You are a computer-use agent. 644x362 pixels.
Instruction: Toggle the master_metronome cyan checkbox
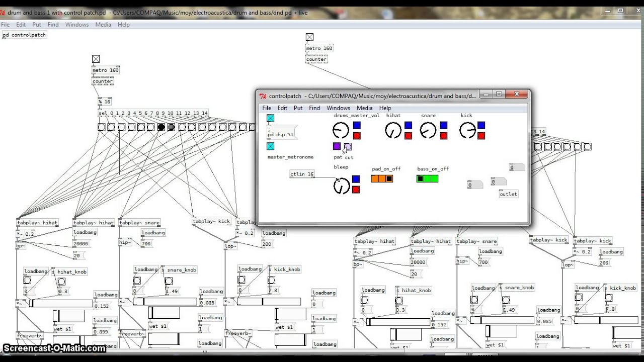[x=271, y=146]
